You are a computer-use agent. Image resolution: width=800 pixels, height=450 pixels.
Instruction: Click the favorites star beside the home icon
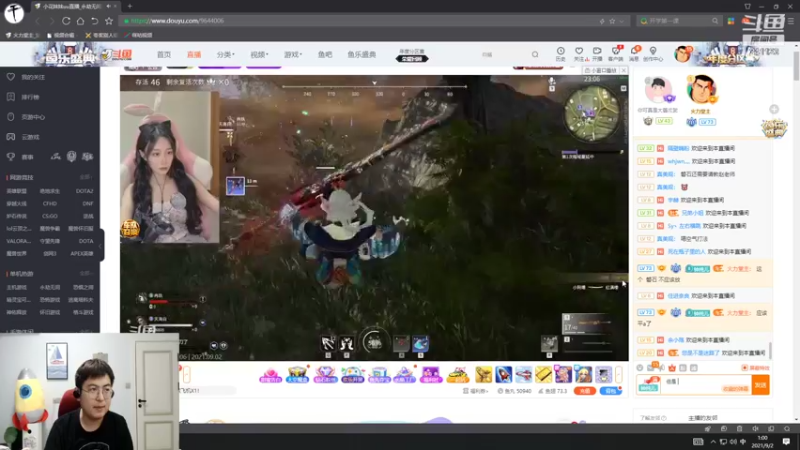click(x=109, y=21)
